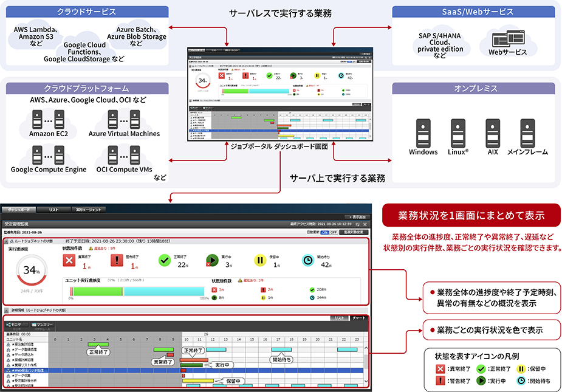Select the large 実行中 play icon showing 3件
Viewport: 562px width, 392px height.
click(212, 260)
